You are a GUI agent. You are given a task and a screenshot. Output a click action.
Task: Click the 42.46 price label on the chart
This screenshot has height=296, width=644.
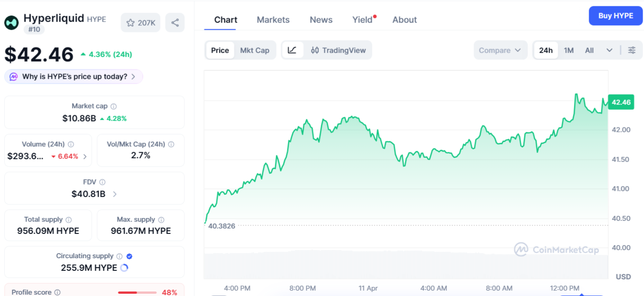coord(621,102)
